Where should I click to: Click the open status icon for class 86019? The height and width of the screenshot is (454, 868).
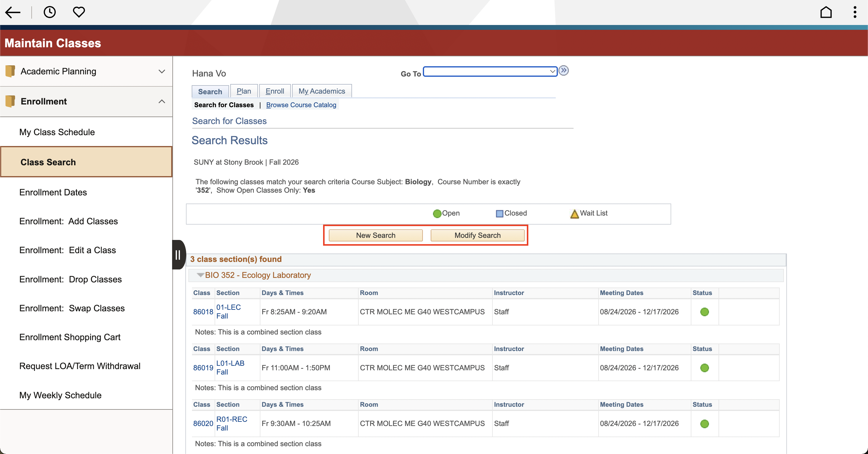point(704,368)
